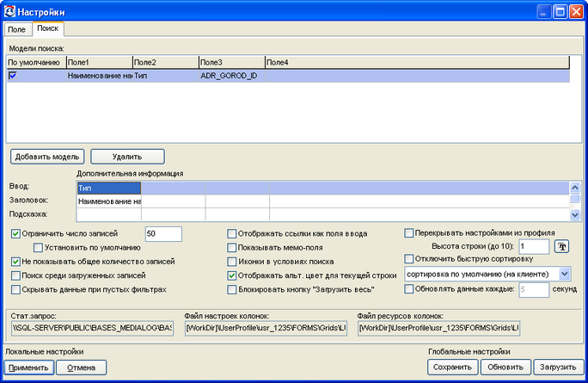The width and height of the screenshot is (588, 383).
Task: Enable Иконки в условиях поиска
Action: 232,262
